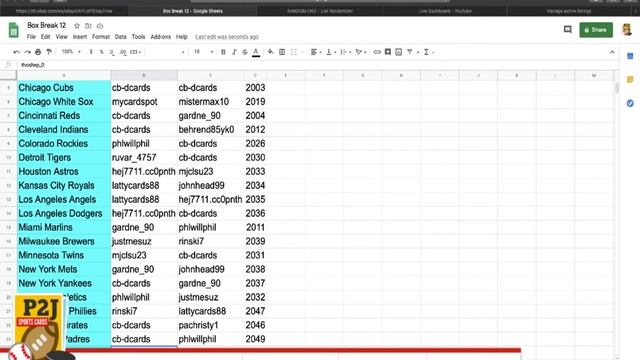Open the borders tool
Screen dimensions: 640x360
pyautogui.click(x=282, y=52)
